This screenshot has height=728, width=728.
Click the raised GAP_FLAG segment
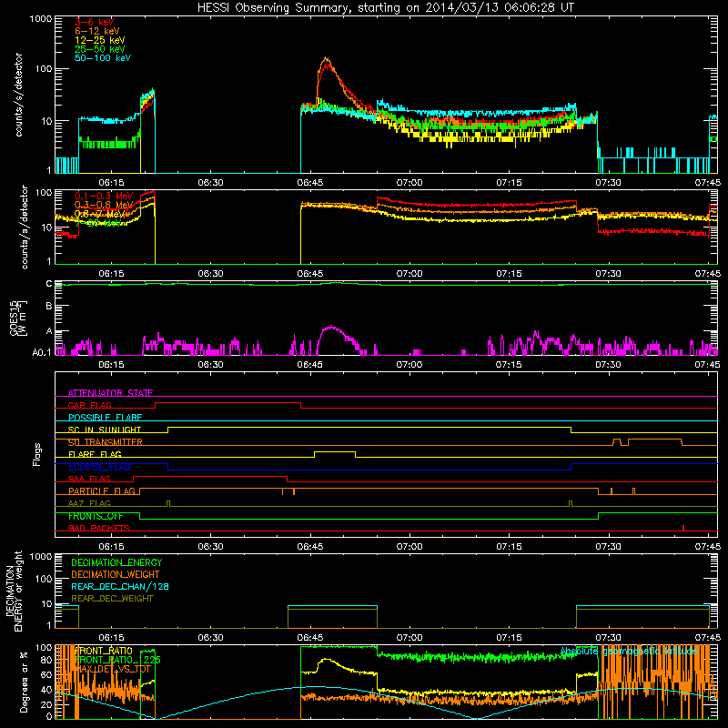(228, 402)
